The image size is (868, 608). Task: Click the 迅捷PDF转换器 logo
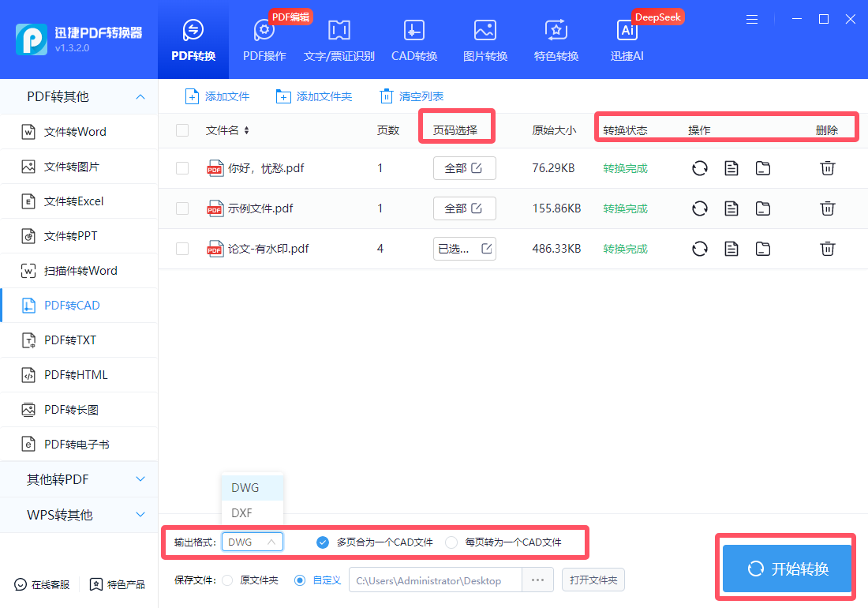pos(31,39)
